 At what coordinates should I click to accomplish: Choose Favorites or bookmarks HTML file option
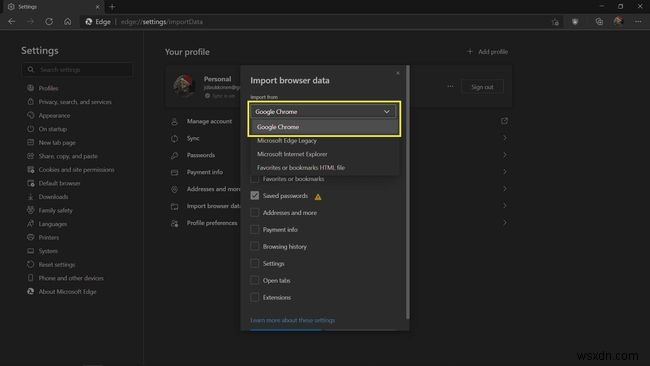click(324, 167)
